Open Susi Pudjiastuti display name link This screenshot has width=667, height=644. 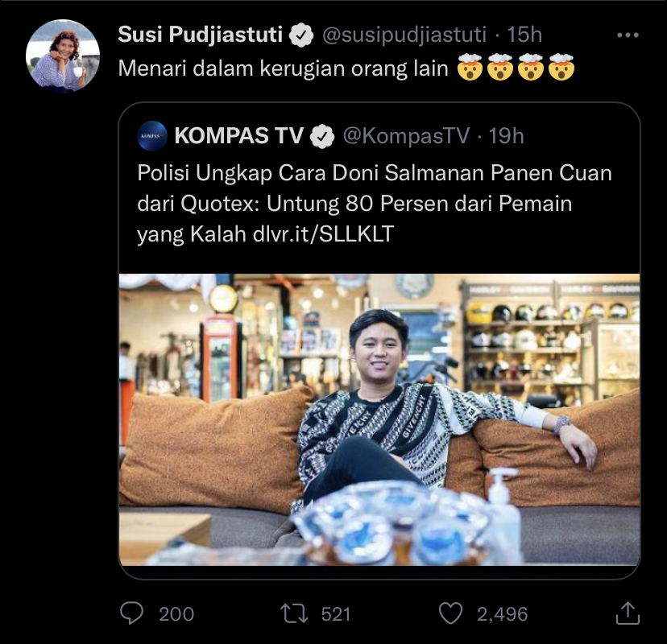(200, 35)
